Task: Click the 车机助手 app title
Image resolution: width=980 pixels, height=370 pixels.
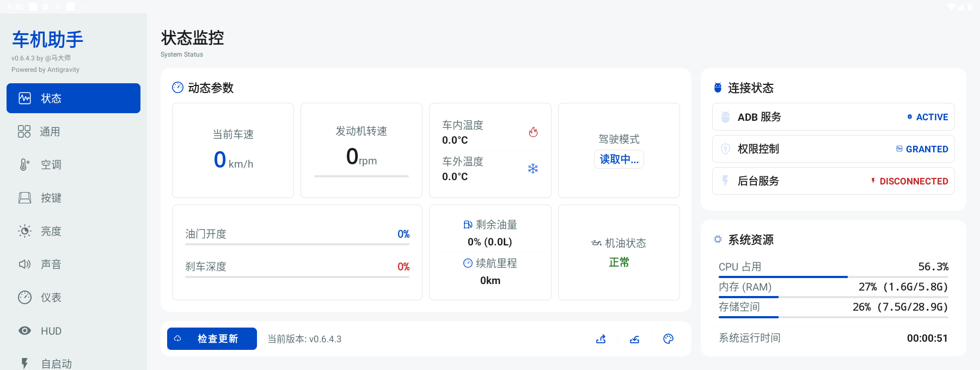Action: [x=48, y=39]
